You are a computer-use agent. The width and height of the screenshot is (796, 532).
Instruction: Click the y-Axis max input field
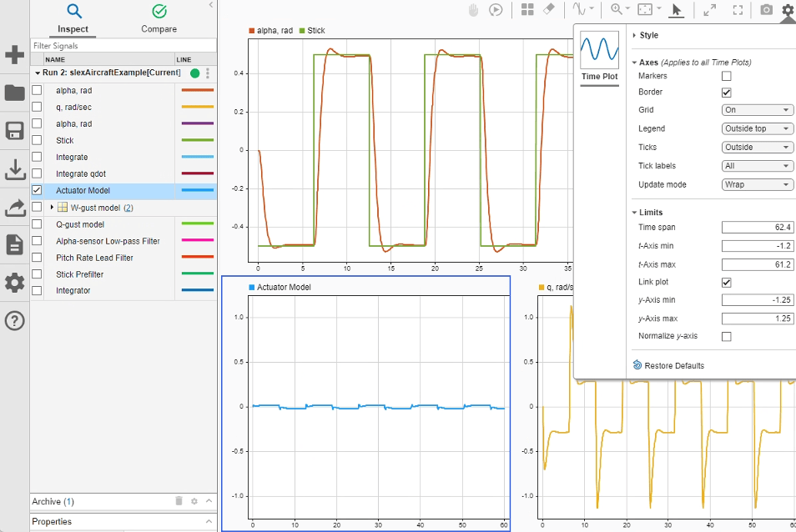click(x=757, y=319)
